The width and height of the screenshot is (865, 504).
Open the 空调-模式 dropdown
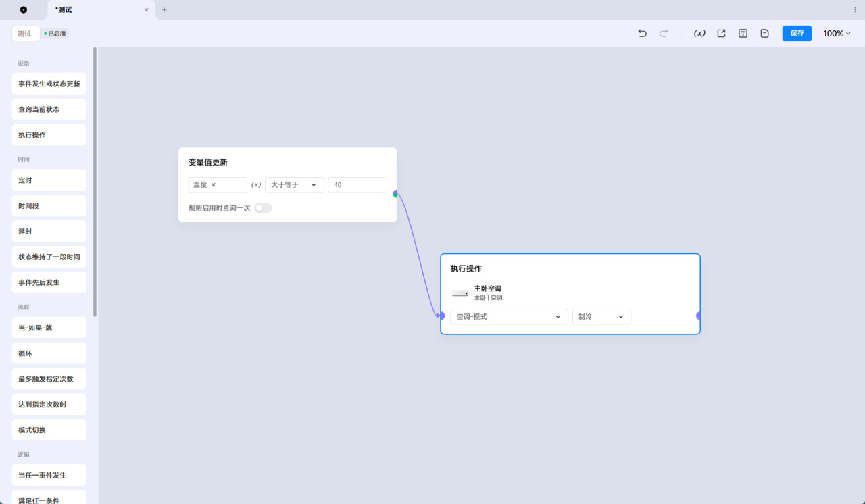tap(509, 317)
